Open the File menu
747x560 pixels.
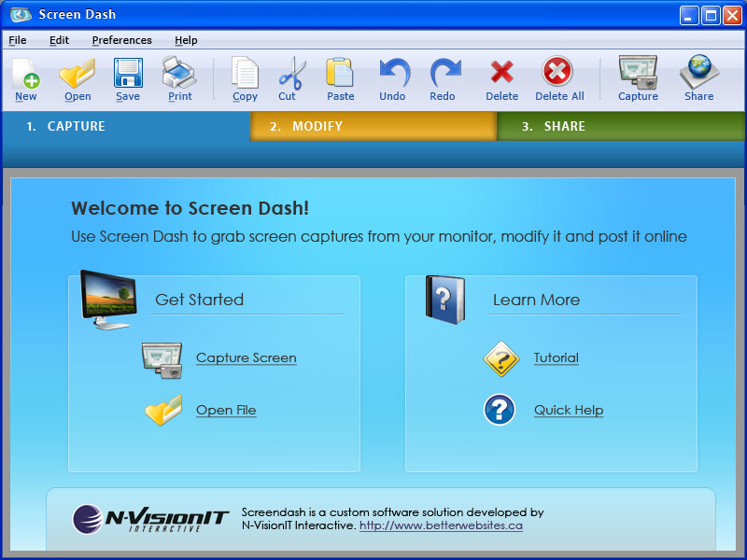point(18,40)
